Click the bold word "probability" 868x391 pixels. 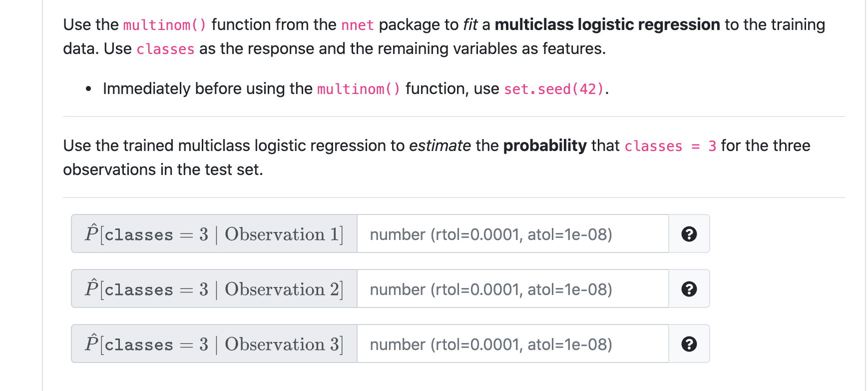[x=545, y=145]
